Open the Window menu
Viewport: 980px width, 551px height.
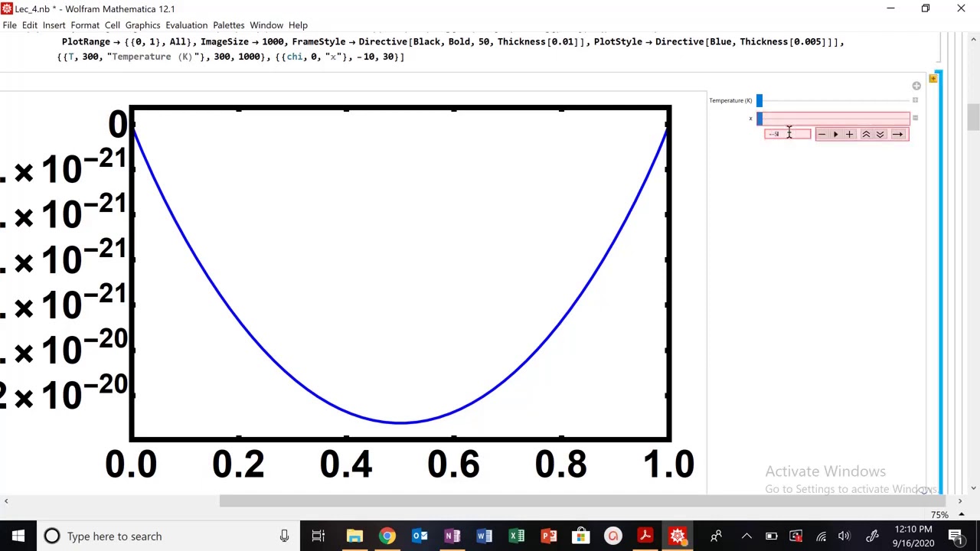coord(266,25)
